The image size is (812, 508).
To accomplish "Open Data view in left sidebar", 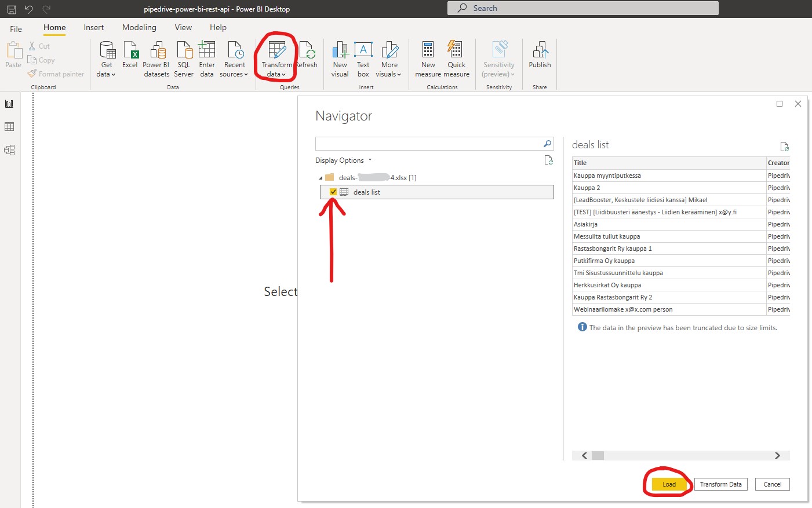I will pyautogui.click(x=9, y=127).
